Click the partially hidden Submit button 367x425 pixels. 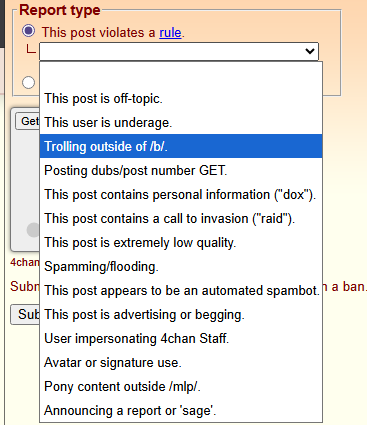point(25,314)
